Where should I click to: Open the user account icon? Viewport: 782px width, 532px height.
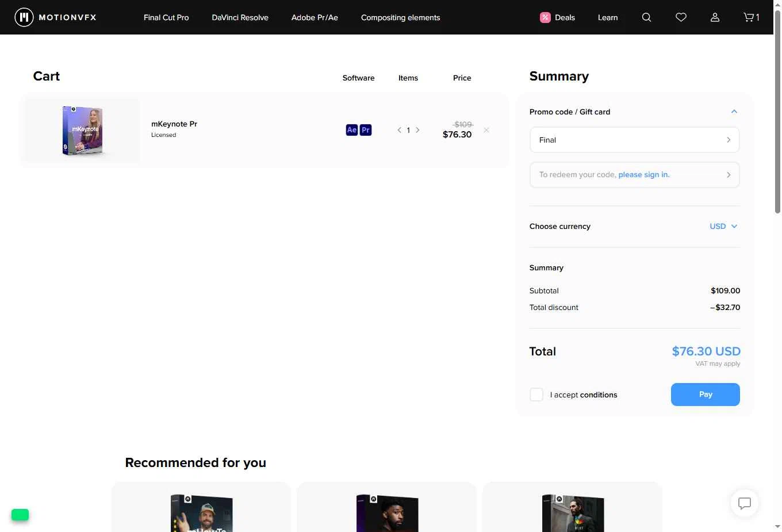(715, 17)
